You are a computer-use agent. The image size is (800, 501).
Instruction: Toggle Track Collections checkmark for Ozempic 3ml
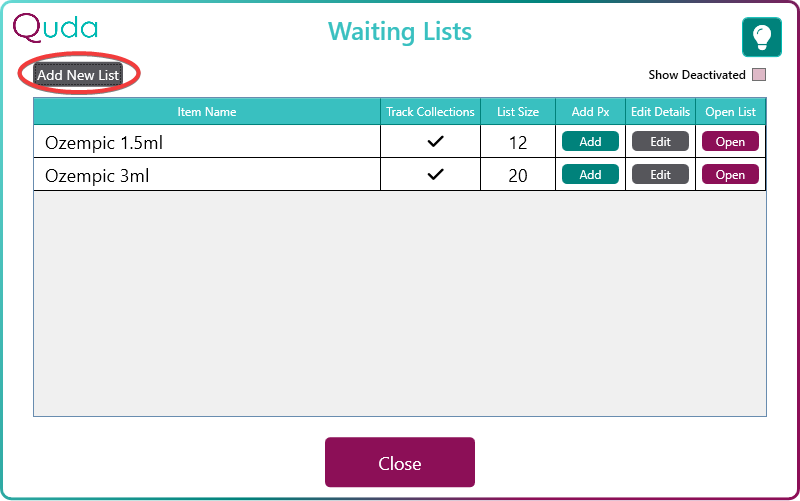(x=435, y=175)
